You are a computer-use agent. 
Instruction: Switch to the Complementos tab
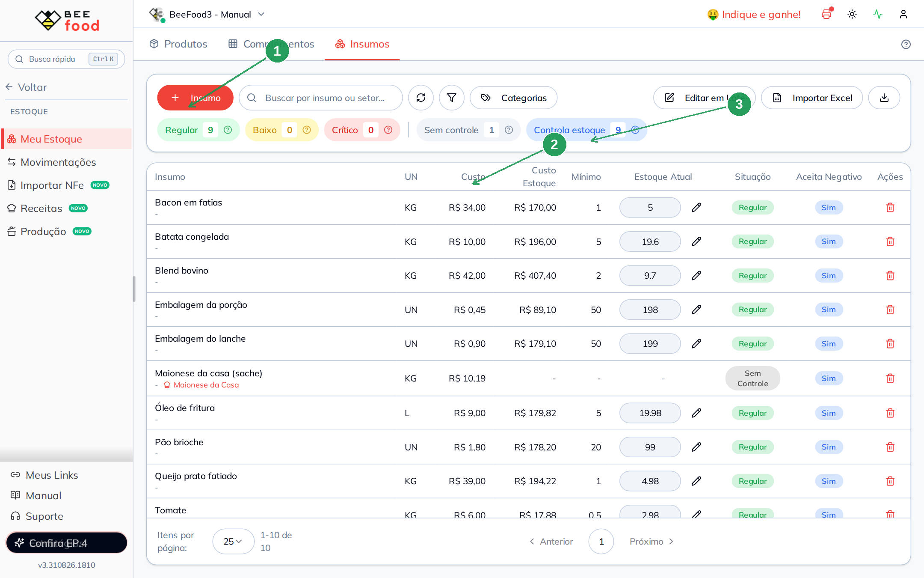pos(272,44)
